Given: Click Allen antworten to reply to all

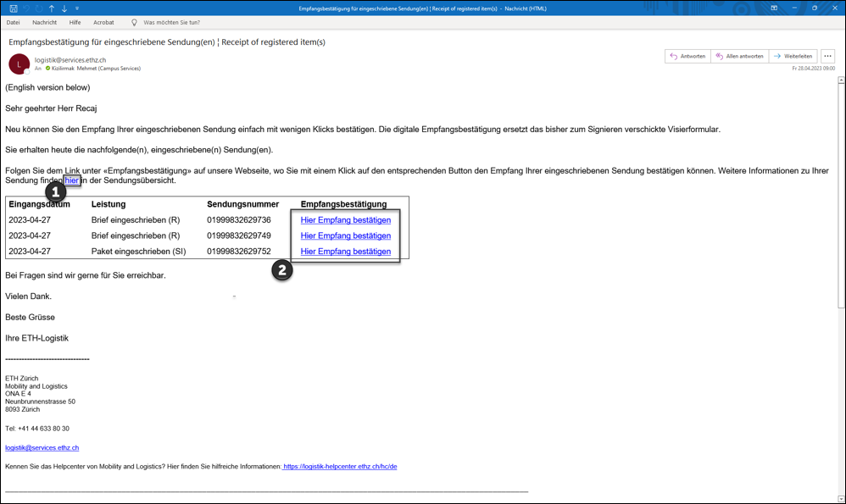Looking at the screenshot, I should [x=740, y=56].
